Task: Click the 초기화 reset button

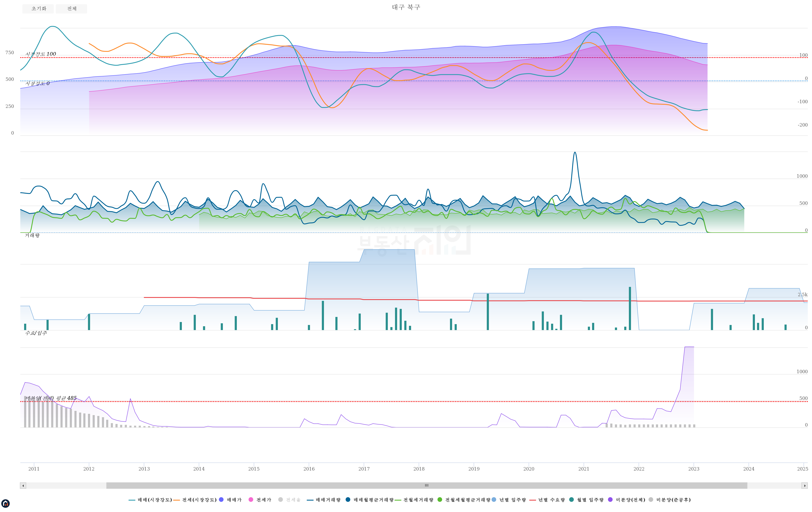Action: pos(38,9)
